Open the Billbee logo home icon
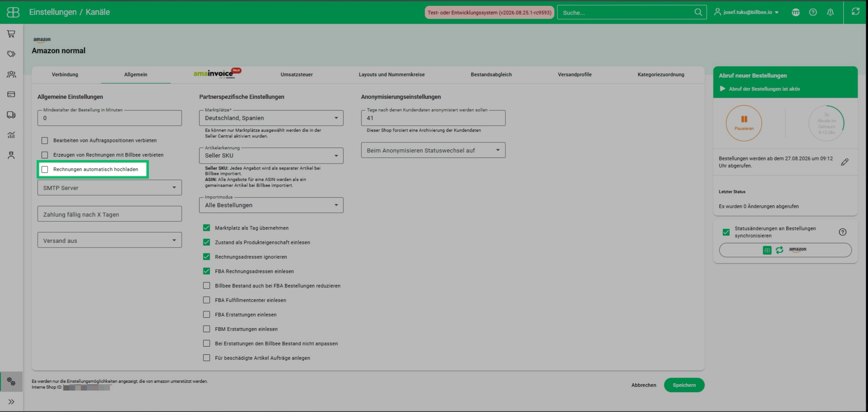Viewport: 868px width, 412px height. tap(13, 12)
